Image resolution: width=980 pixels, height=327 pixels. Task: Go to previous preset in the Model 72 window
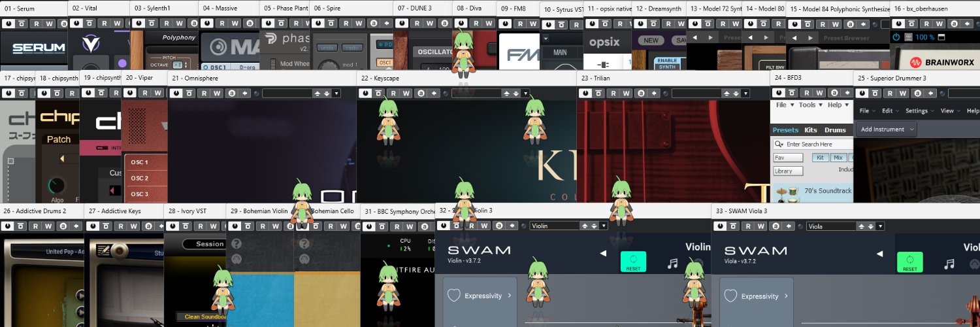(x=696, y=37)
